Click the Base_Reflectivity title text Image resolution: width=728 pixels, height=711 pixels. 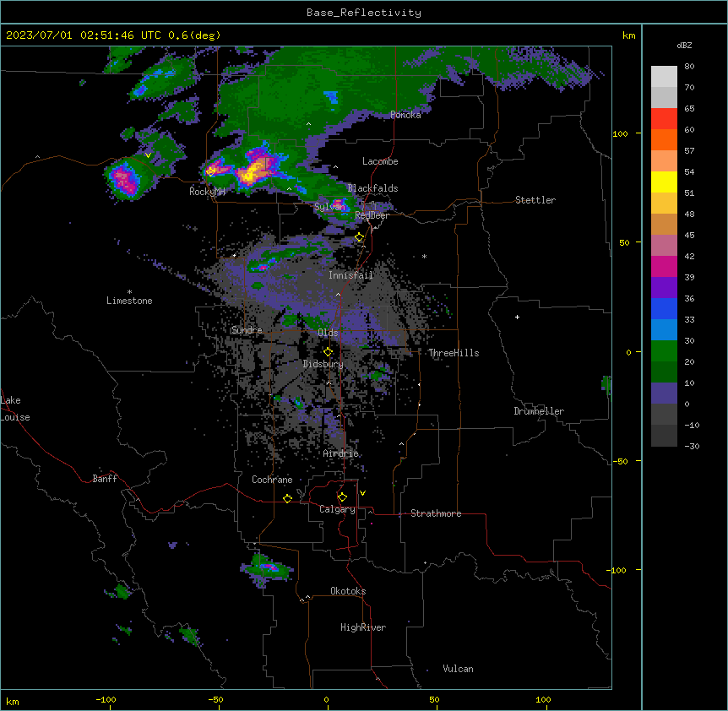(364, 13)
